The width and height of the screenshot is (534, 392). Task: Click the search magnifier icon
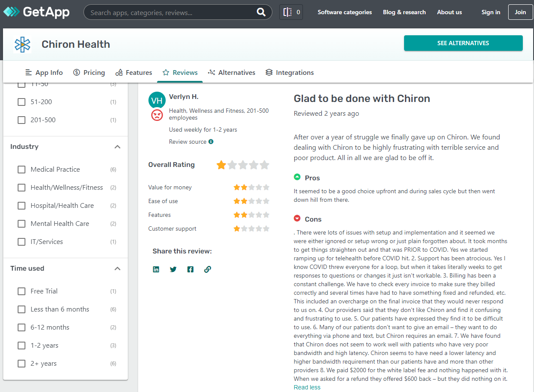pyautogui.click(x=261, y=12)
